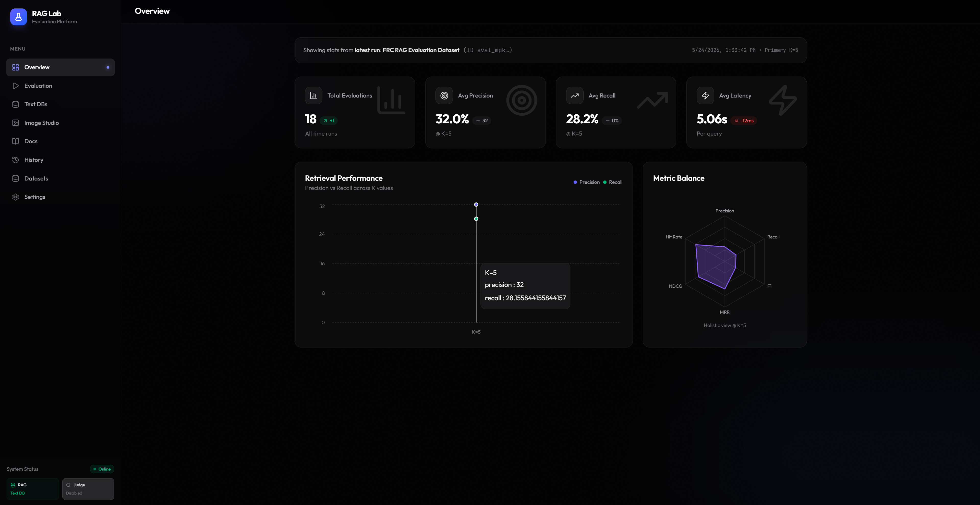Image resolution: width=980 pixels, height=505 pixels.
Task: Click the 'Holistic view @ K=5' caption
Action: [x=724, y=325]
